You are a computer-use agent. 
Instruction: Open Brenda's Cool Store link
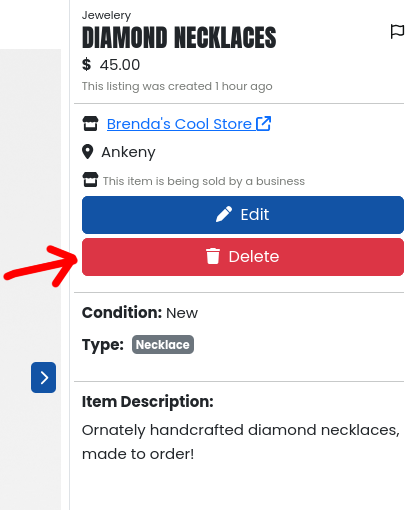click(179, 124)
